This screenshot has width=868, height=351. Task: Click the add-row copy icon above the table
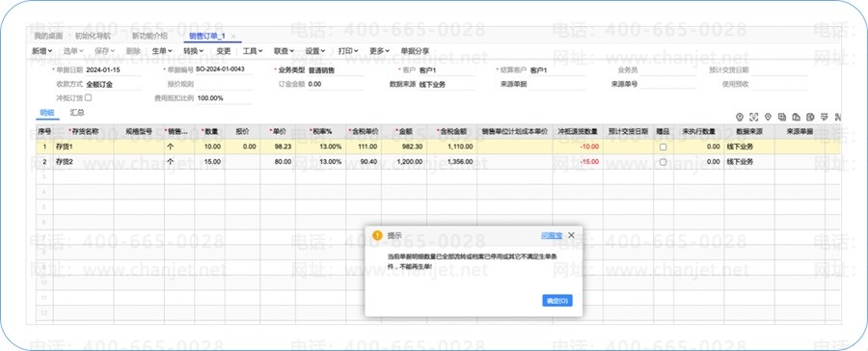(782, 117)
